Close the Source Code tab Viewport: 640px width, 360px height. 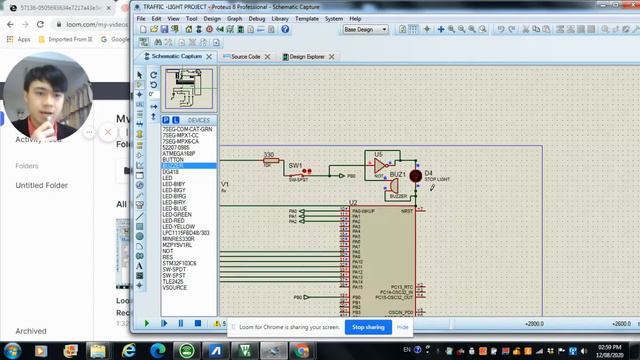[268, 57]
